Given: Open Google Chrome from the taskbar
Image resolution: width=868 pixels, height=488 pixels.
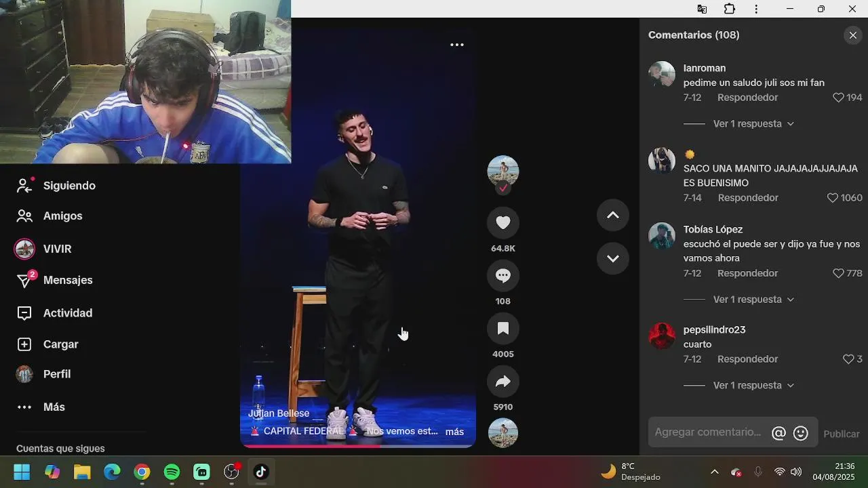Looking at the screenshot, I should 142,472.
